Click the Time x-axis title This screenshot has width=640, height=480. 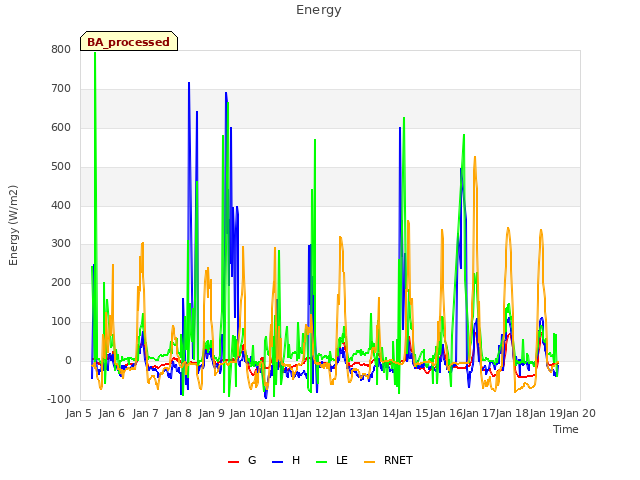point(566,429)
